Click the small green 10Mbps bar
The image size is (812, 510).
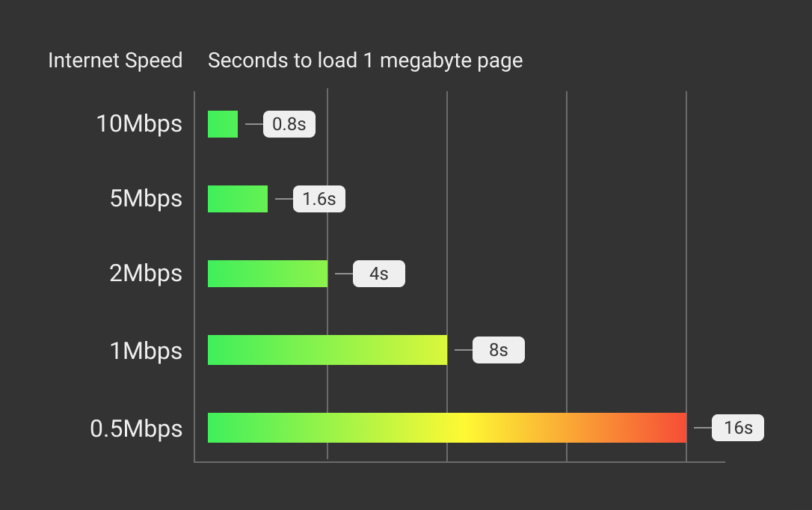[x=223, y=124]
